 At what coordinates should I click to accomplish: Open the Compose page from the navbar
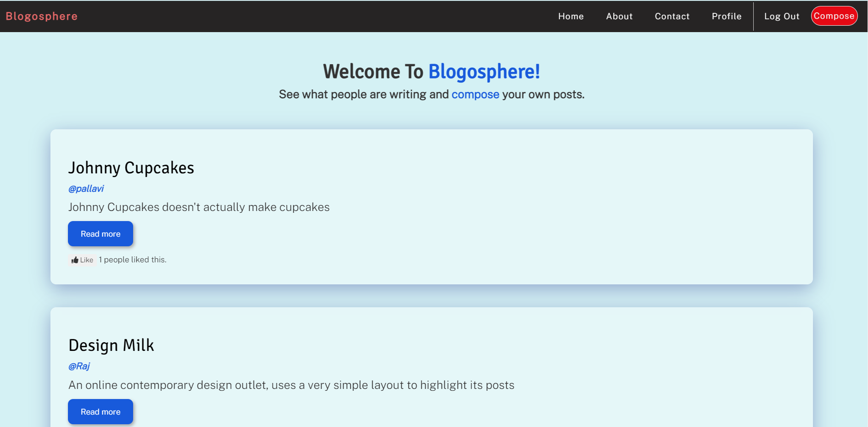(x=834, y=16)
